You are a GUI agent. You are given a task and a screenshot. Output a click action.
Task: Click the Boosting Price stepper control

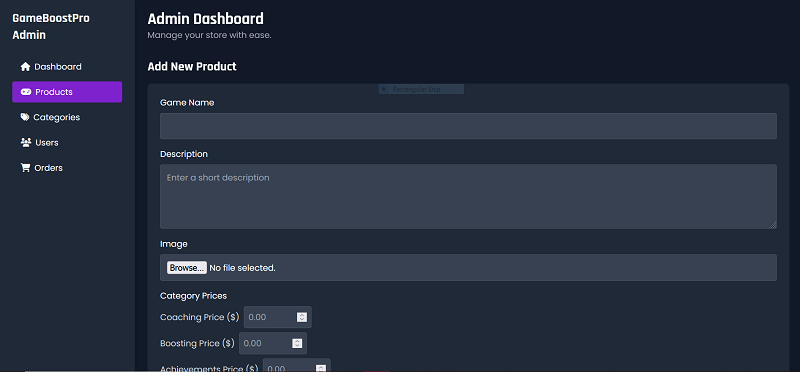click(297, 343)
